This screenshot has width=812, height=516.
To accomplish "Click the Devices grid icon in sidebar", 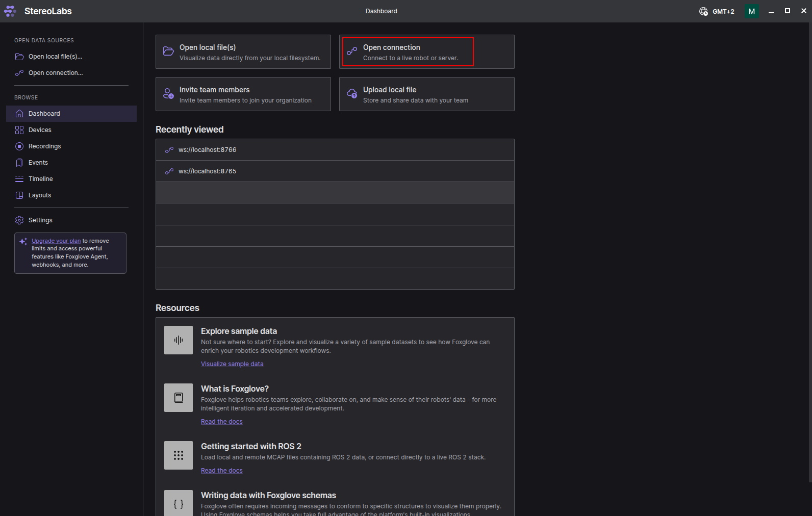I will tap(19, 130).
